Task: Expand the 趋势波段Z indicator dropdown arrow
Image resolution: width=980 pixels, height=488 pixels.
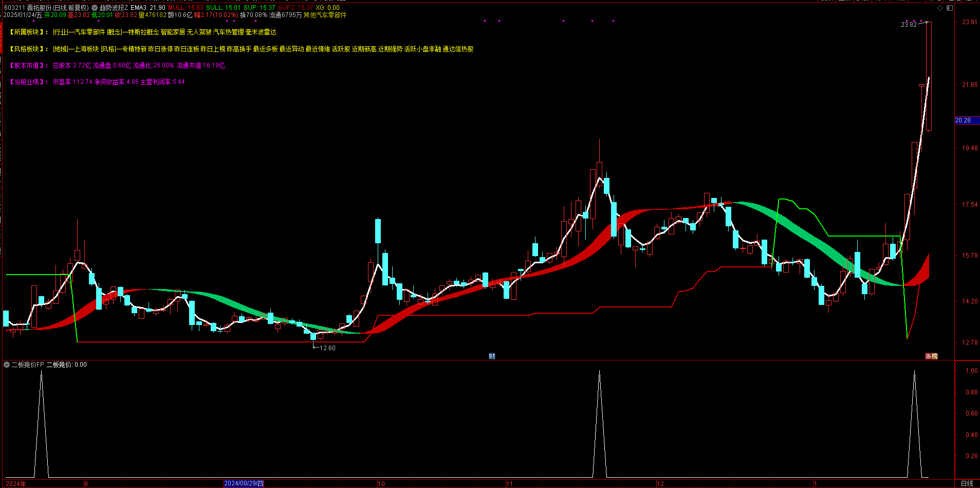Action: click(95, 8)
